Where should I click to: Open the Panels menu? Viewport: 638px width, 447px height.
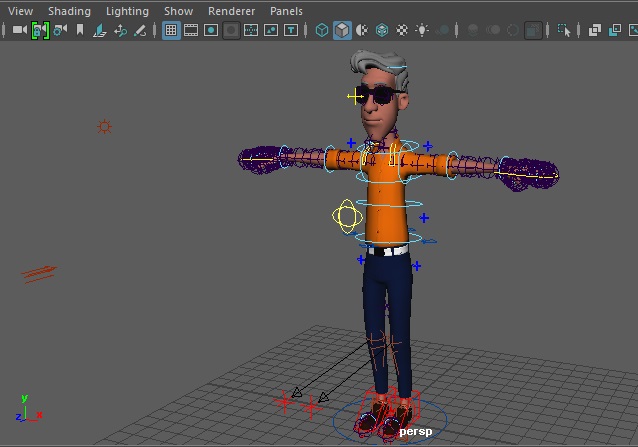point(286,11)
